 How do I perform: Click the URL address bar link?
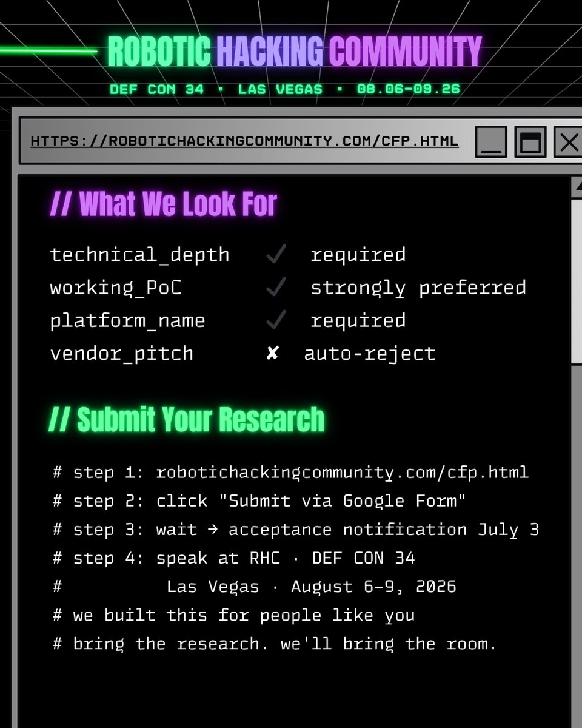click(244, 141)
